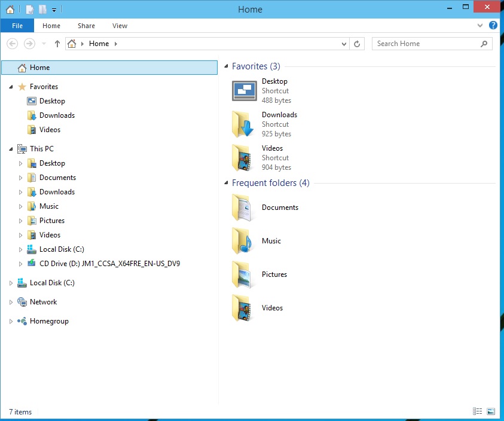
Task: Select Homegroup in navigation pane
Action: (x=49, y=321)
